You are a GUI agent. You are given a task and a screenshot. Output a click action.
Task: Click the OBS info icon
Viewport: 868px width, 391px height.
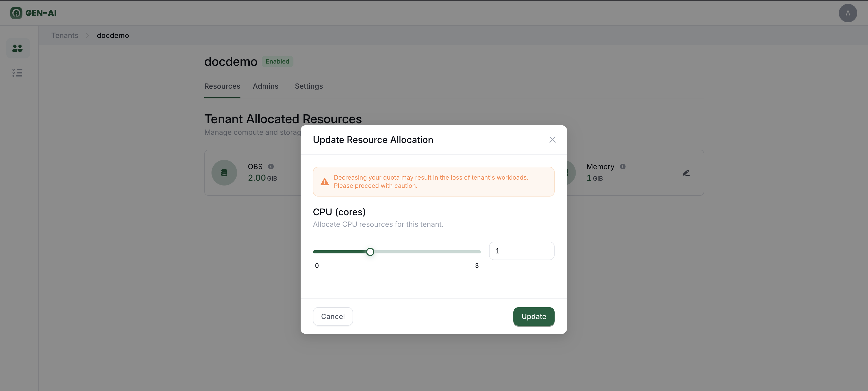pos(271,167)
